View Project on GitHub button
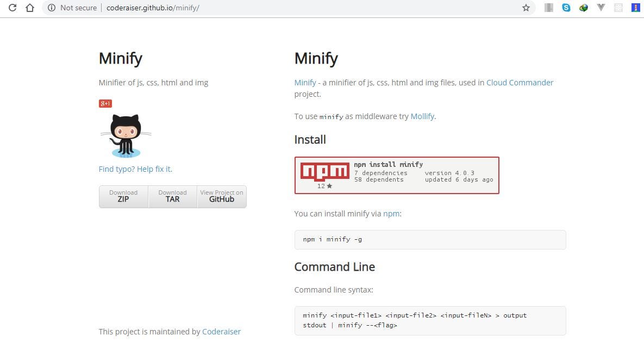Viewport: 644px width, 348px height. (222, 196)
